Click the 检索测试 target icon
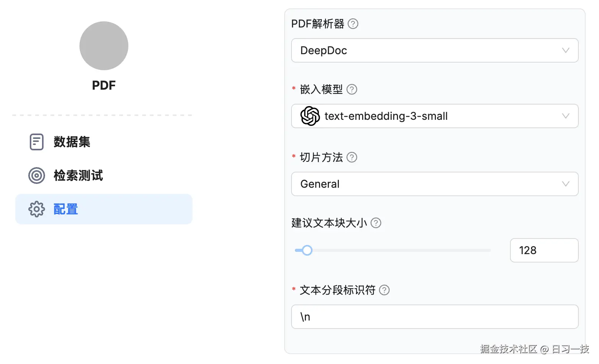This screenshot has width=599, height=364. [x=37, y=176]
